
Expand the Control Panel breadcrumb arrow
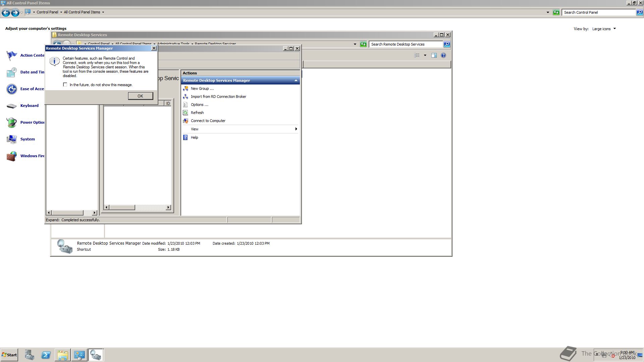tap(61, 12)
